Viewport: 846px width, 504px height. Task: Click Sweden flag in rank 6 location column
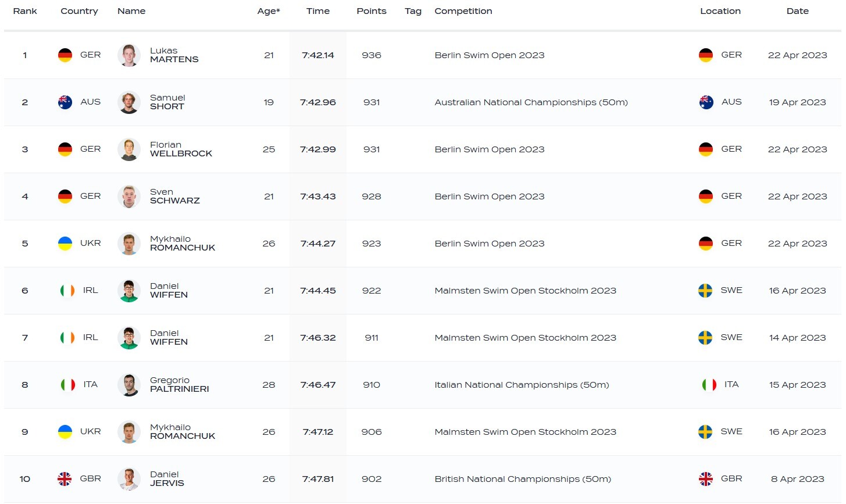point(705,291)
